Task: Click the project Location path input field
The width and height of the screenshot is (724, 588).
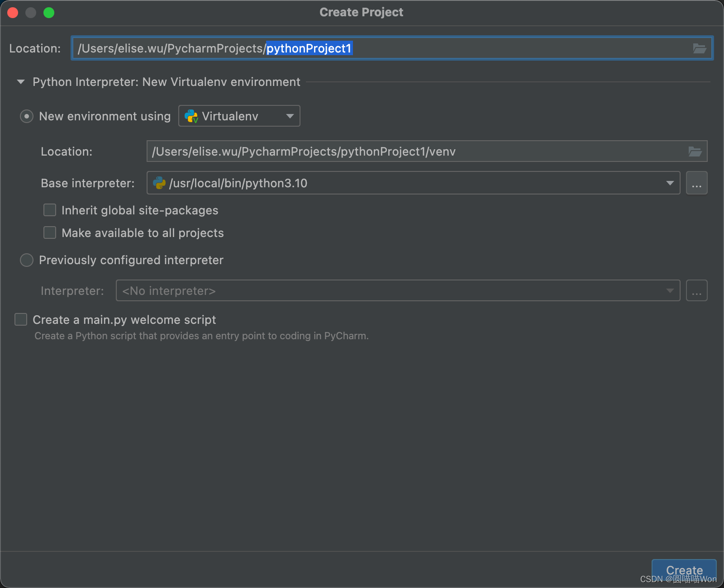Action: (x=392, y=48)
